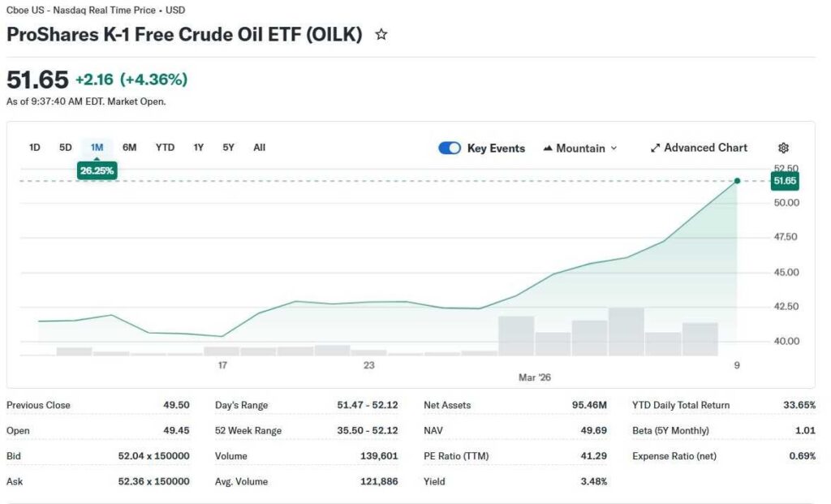Display the All-time chart tab
Screen dimensions: 831x504
tap(259, 147)
